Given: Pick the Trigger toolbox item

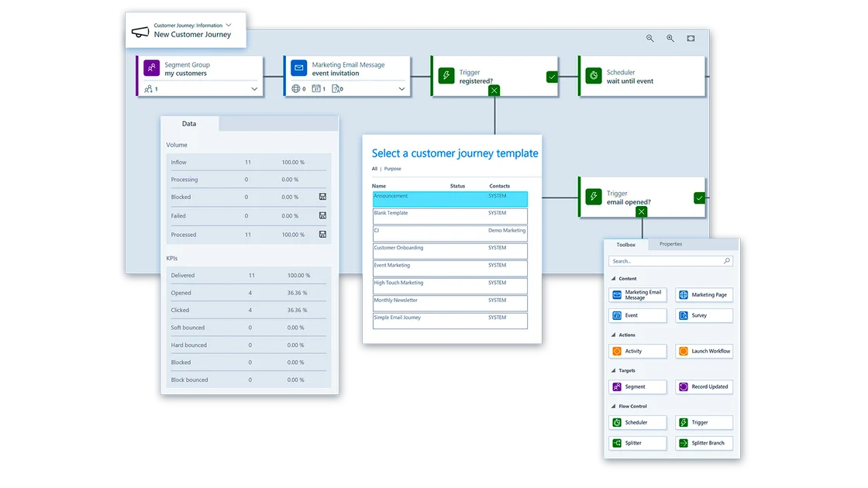Looking at the screenshot, I should (x=704, y=422).
